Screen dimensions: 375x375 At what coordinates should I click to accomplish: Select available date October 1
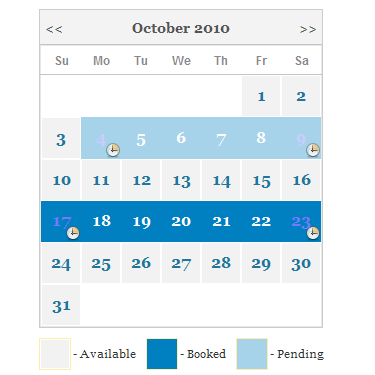[261, 96]
